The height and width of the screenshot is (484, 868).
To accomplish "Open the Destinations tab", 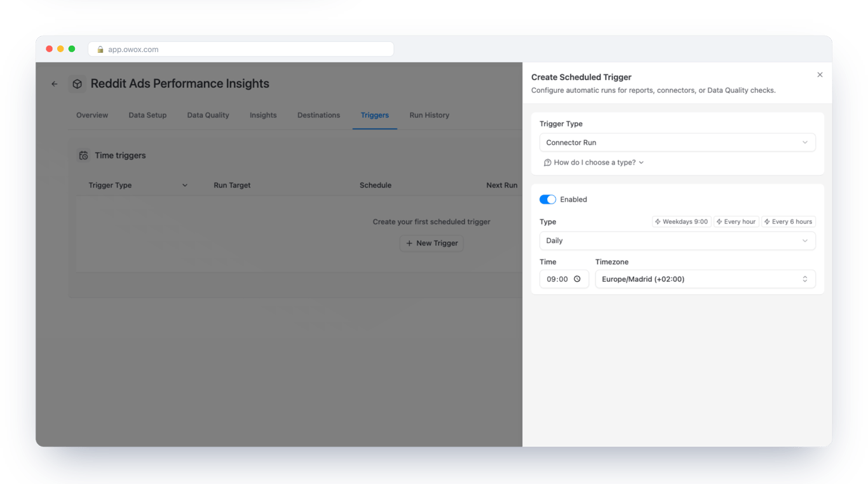I will pyautogui.click(x=318, y=115).
